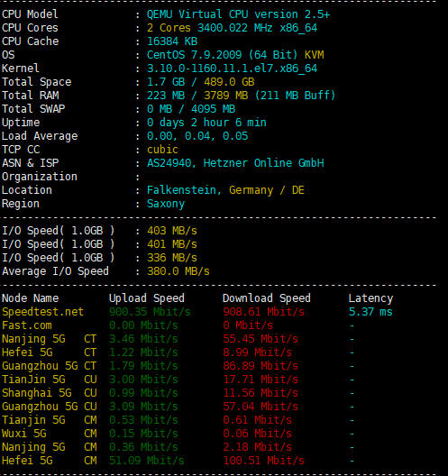The width and height of the screenshot is (448, 476).
Task: Click the 5.37 ms latency value
Action: (x=370, y=312)
